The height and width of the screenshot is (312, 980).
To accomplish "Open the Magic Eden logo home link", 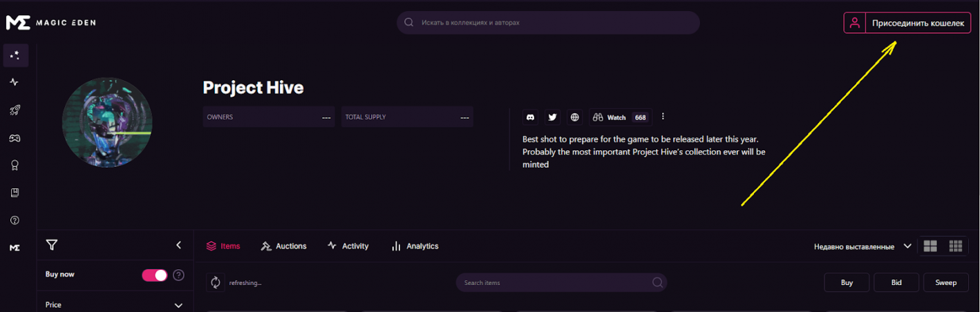I will coord(51,23).
